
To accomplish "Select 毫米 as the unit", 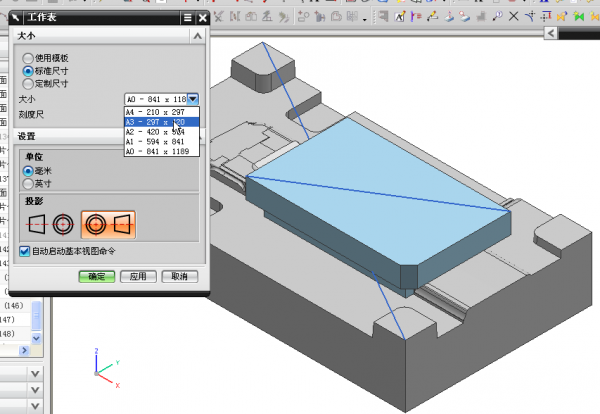I will point(28,171).
